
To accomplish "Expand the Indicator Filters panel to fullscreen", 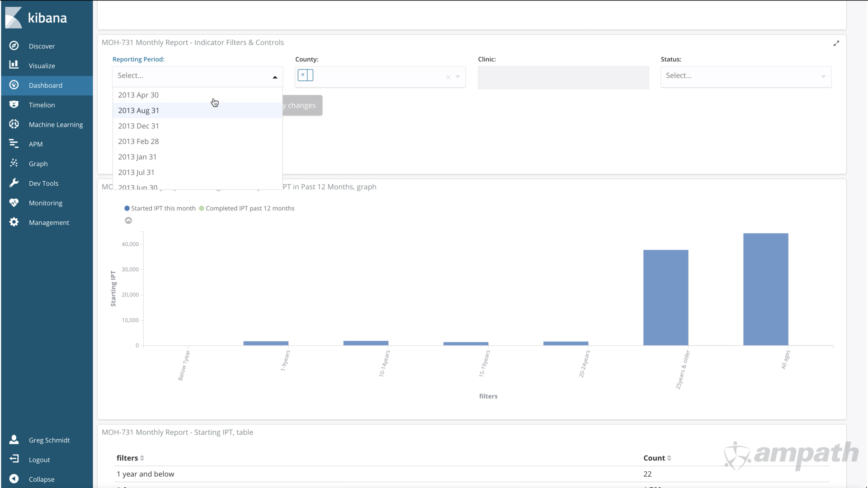I will pyautogui.click(x=836, y=43).
